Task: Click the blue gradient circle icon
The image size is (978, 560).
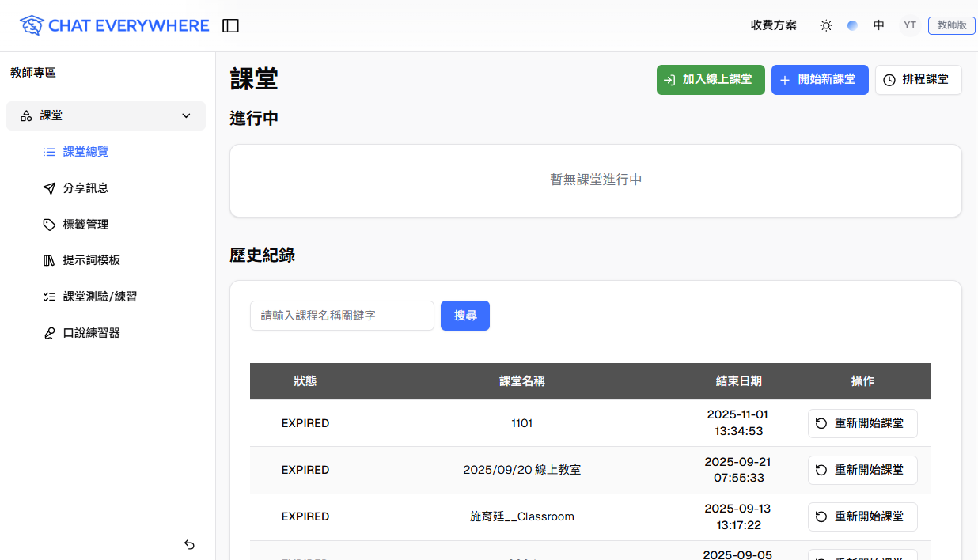Action: point(852,25)
